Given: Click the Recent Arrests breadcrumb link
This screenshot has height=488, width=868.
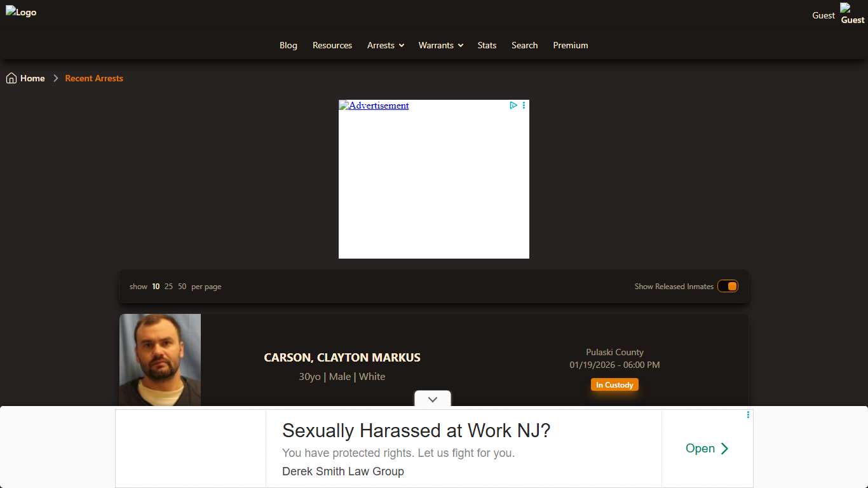Looking at the screenshot, I should [x=94, y=78].
